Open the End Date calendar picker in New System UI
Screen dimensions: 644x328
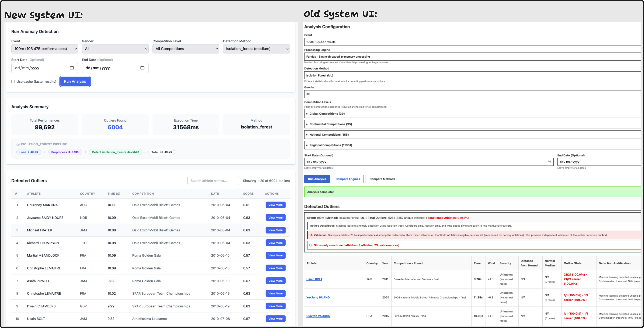point(142,68)
